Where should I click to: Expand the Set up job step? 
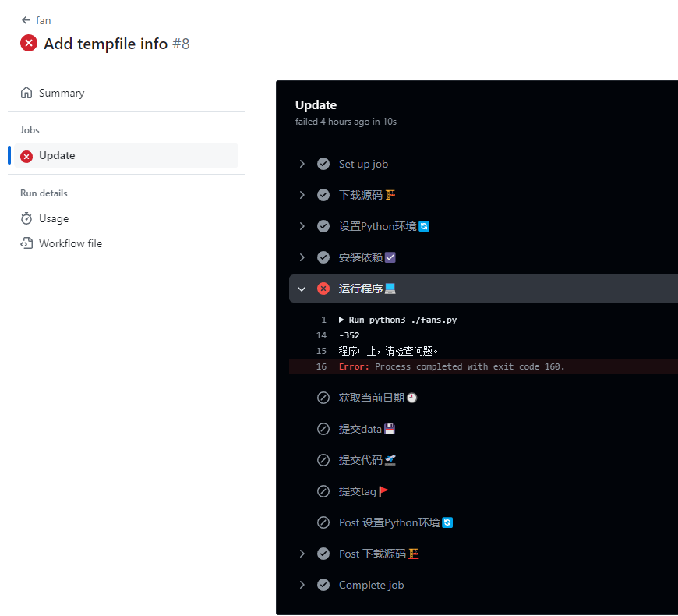click(x=302, y=164)
